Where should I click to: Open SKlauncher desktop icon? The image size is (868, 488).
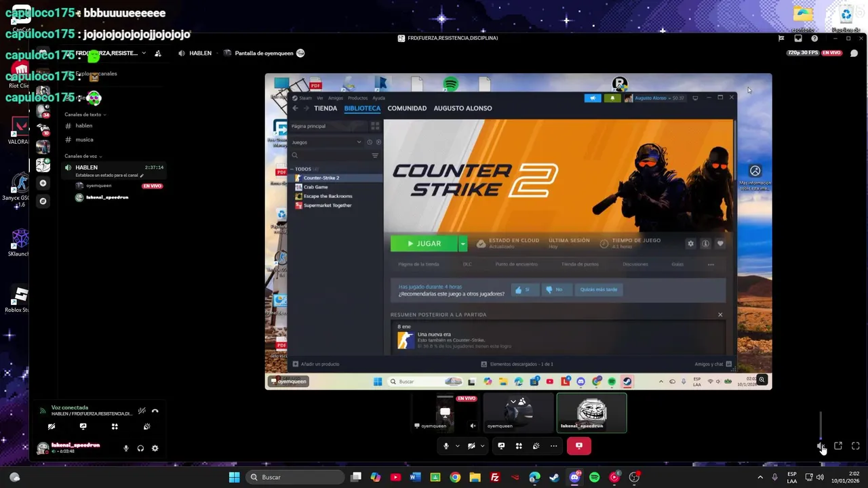click(20, 243)
